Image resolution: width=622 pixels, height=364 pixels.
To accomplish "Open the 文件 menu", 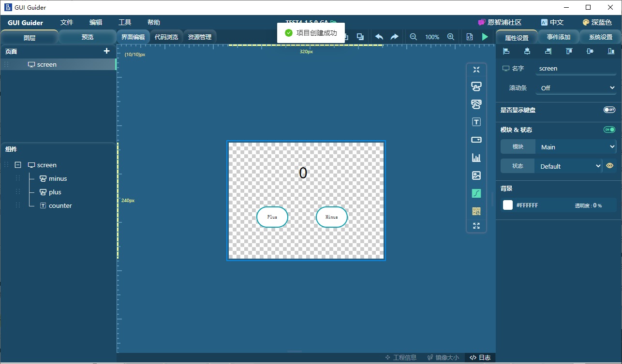I will point(67,22).
